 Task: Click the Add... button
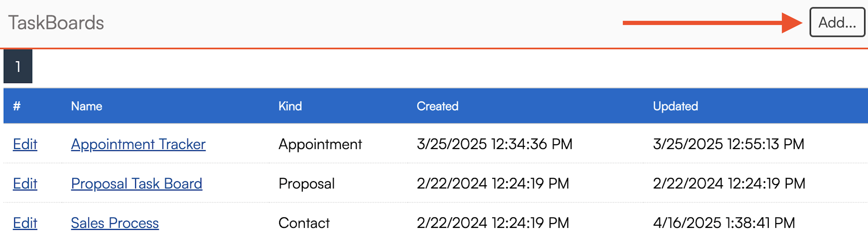point(837,22)
